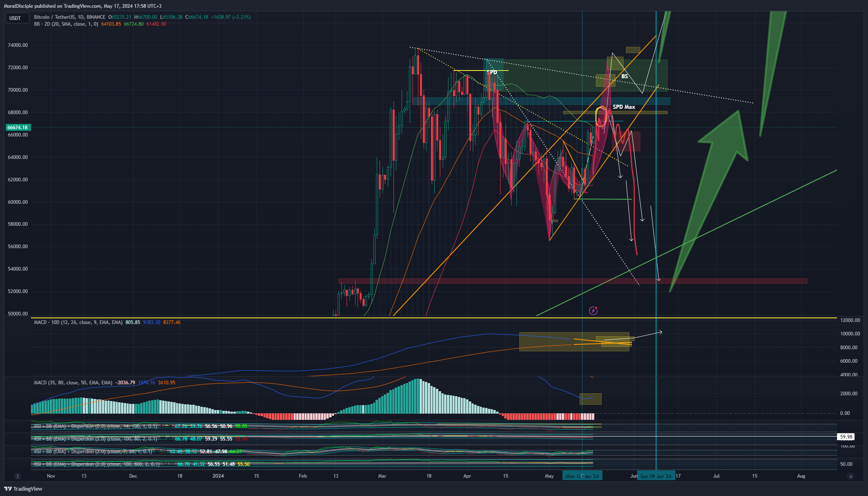868x496 pixels.
Task: Click the current price label 66674.18
Action: 18,128
